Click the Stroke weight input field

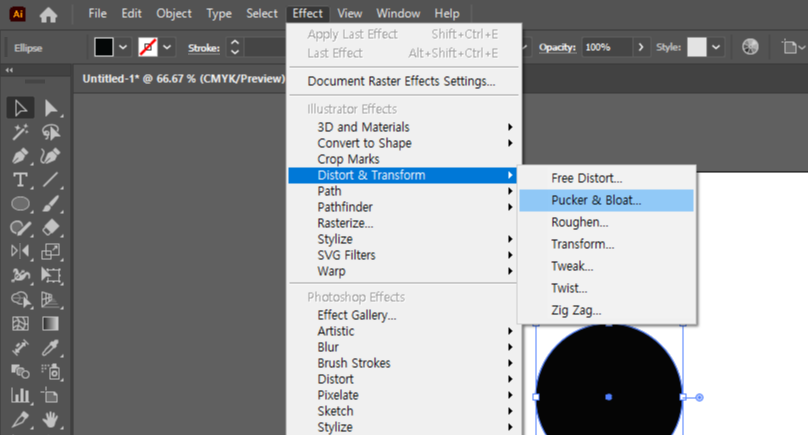tap(265, 47)
